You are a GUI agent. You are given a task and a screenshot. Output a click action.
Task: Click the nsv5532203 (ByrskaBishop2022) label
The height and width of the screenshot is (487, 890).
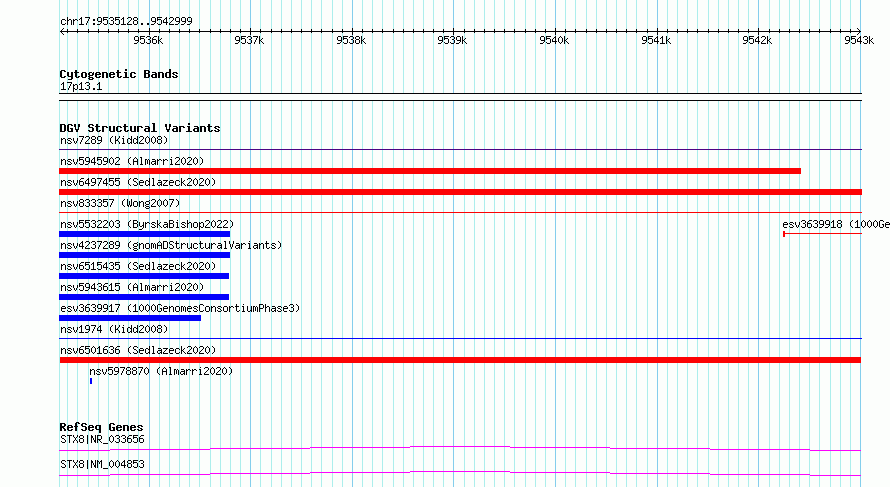(147, 224)
